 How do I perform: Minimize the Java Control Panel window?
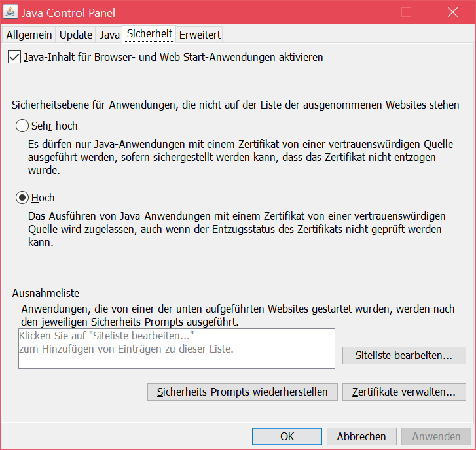361,12
